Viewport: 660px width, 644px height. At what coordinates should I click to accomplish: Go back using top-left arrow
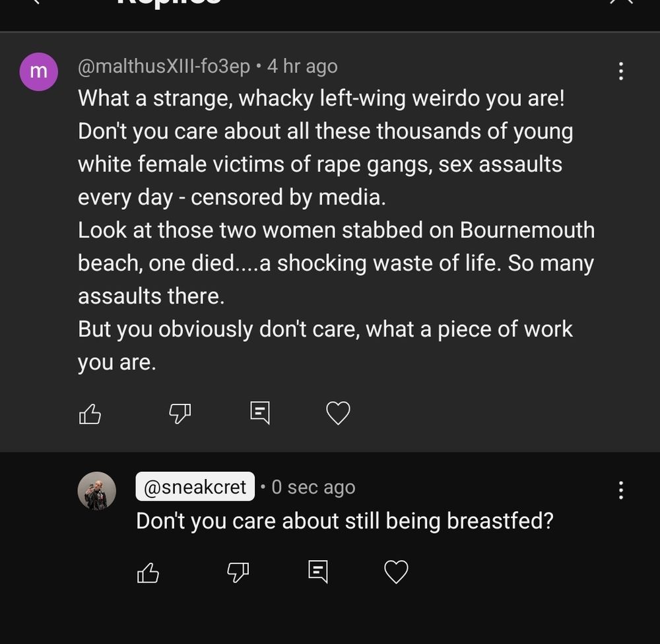pyautogui.click(x=34, y=3)
